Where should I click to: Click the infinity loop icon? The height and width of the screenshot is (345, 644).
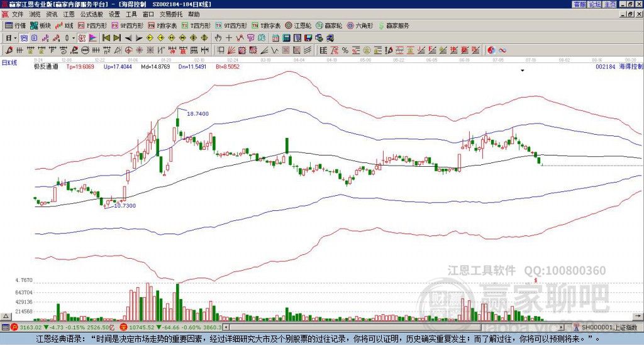[x=502, y=50]
